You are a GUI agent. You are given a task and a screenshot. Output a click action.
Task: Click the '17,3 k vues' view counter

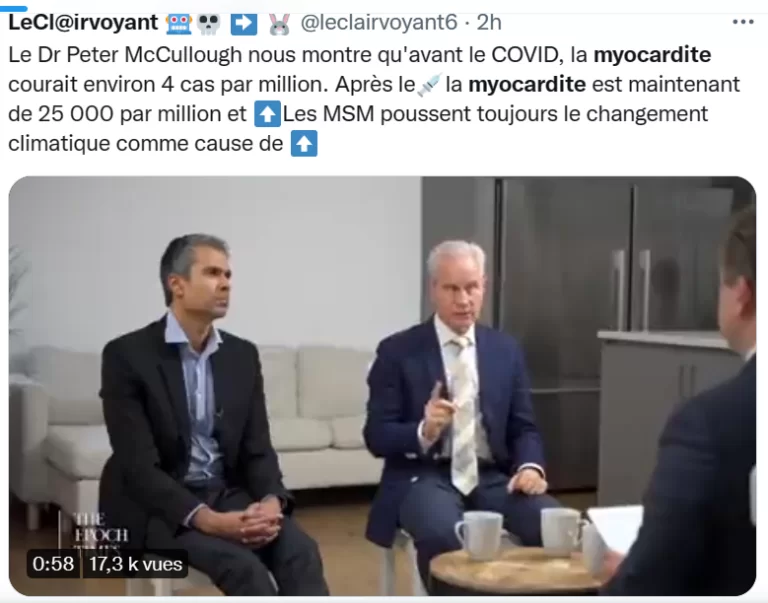point(136,564)
